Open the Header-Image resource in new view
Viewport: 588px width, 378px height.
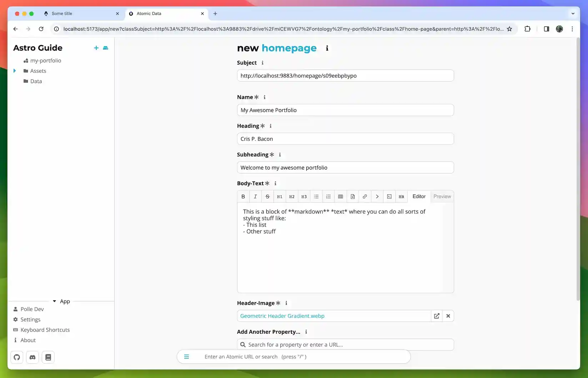(437, 316)
